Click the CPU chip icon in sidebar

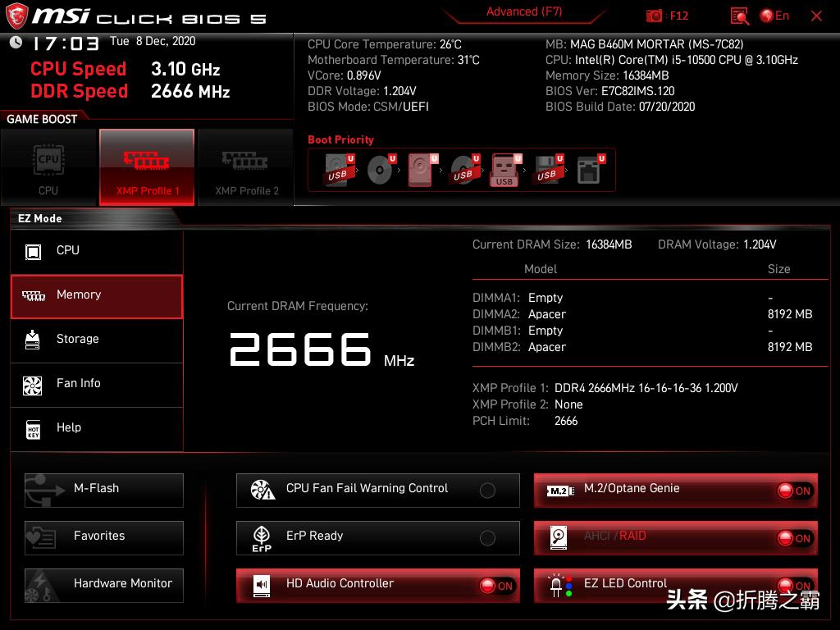(x=33, y=251)
